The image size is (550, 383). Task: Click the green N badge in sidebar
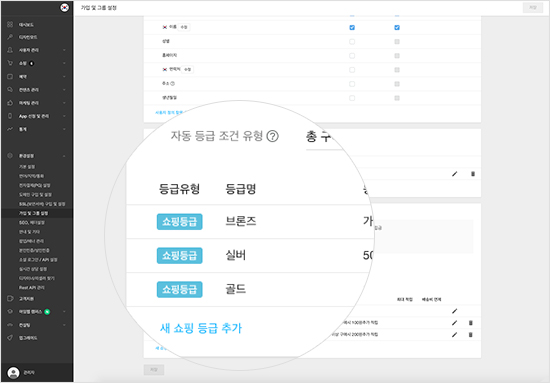pos(47,311)
